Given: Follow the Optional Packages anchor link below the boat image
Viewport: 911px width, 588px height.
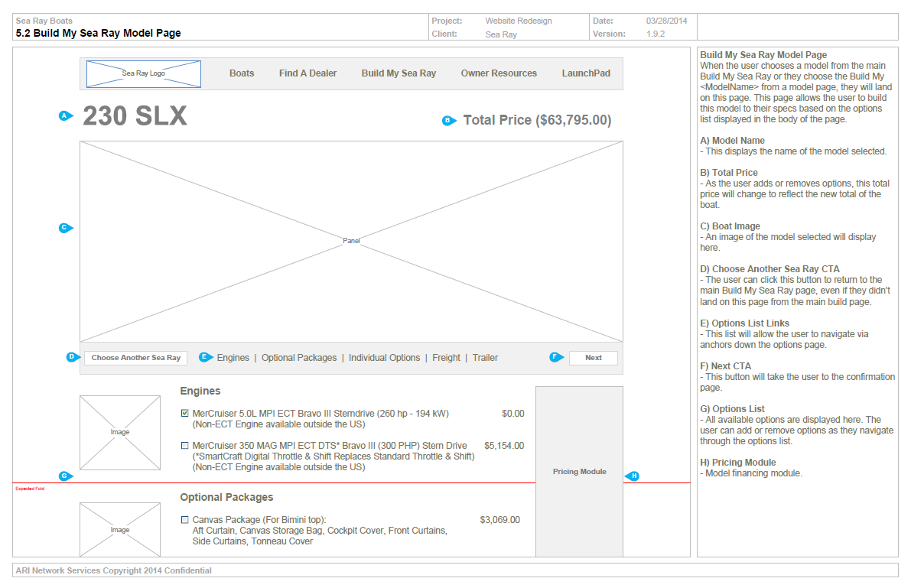Looking at the screenshot, I should pyautogui.click(x=299, y=358).
